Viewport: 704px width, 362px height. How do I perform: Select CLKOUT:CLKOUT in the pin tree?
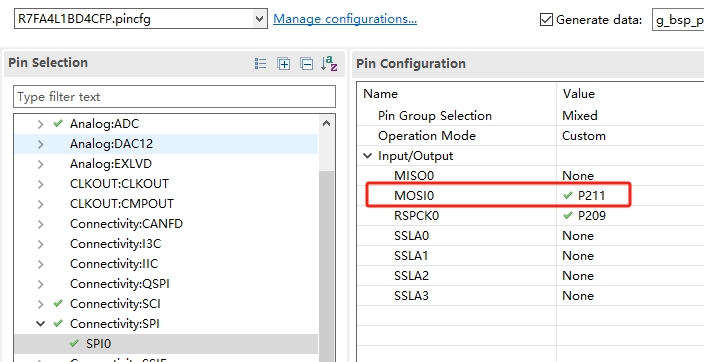(119, 184)
